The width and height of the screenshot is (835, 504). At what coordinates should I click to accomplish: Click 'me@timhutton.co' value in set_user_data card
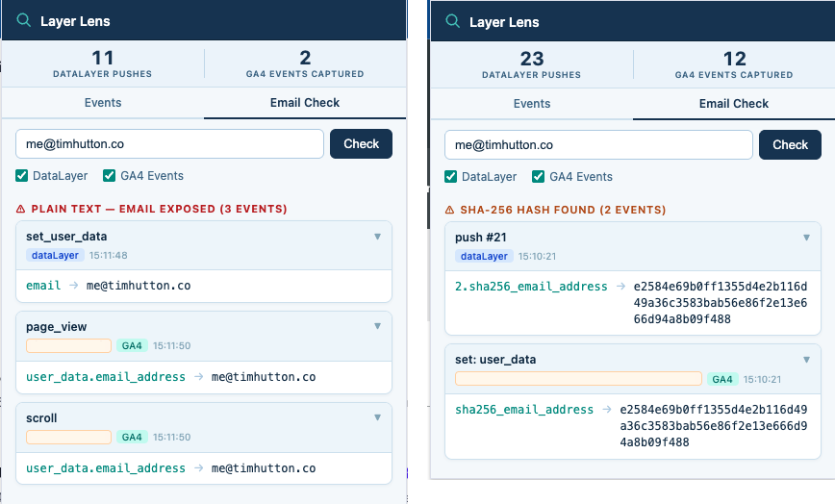[x=139, y=286]
